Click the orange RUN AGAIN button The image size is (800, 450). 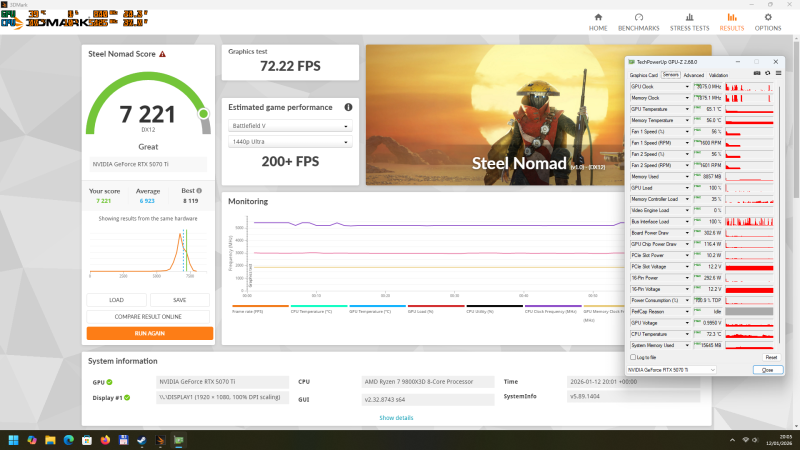click(149, 333)
